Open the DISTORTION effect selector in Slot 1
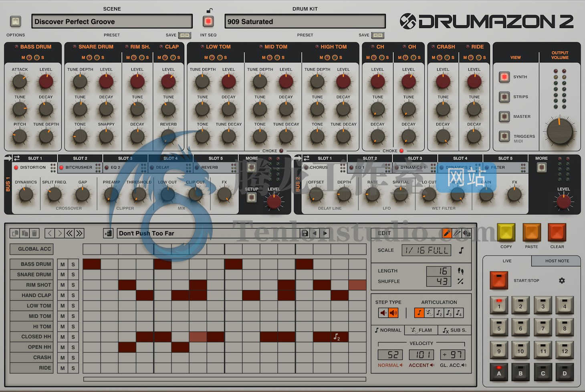This screenshot has height=392, width=585. click(34, 167)
